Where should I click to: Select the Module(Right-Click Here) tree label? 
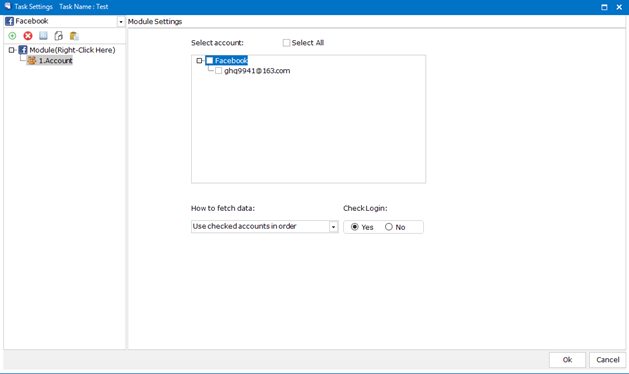[x=72, y=50]
